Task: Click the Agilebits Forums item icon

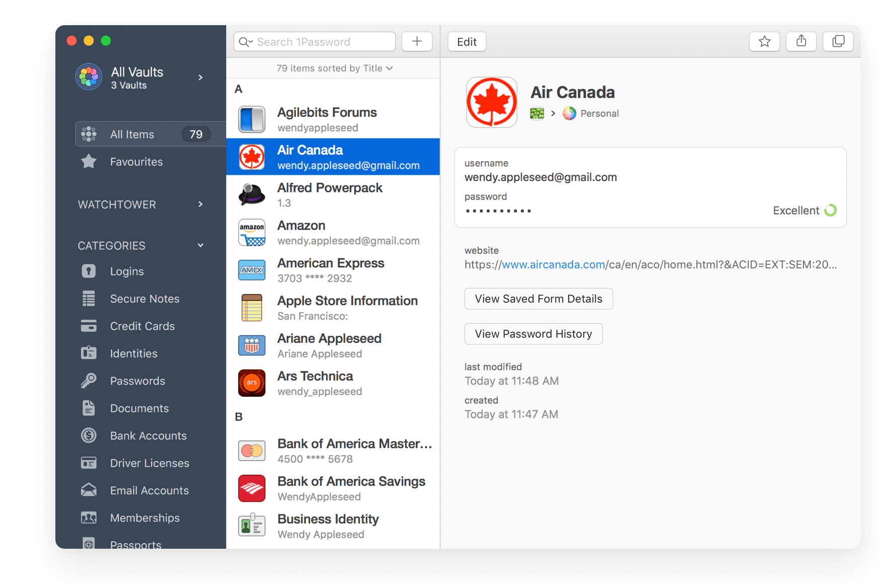Action: [x=252, y=119]
